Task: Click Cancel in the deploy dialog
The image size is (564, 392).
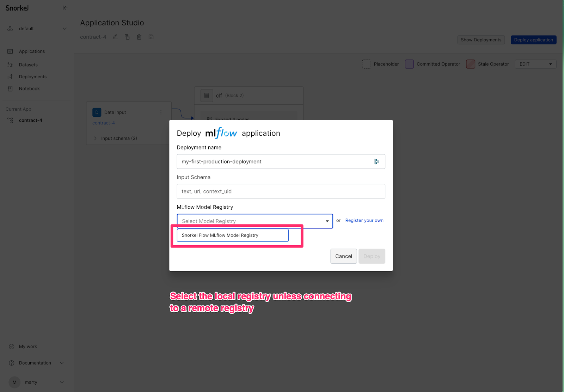Action: click(x=344, y=256)
